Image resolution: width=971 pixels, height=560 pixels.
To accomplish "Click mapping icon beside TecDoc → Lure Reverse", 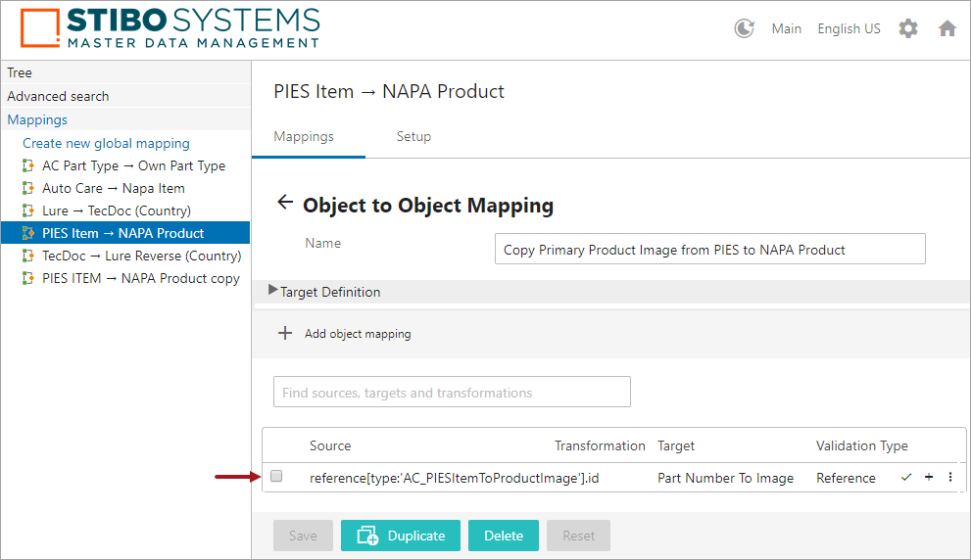I will coord(27,256).
